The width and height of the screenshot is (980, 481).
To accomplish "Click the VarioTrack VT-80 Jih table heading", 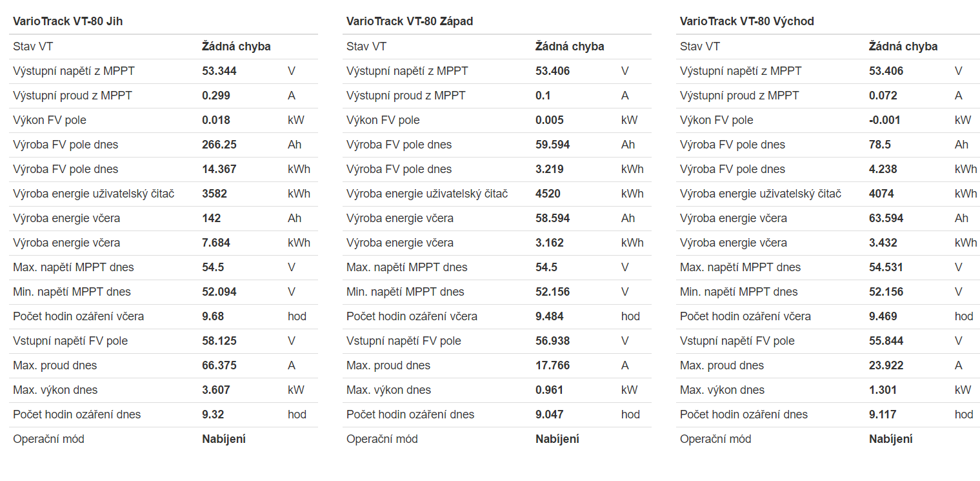I will coord(68,21).
